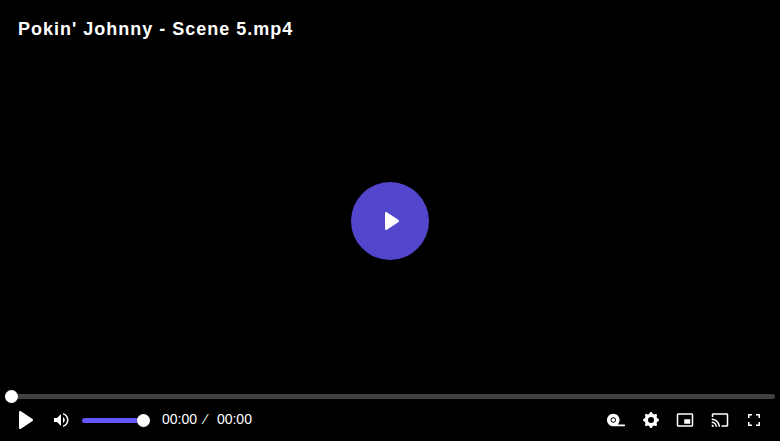780x441 pixels.
Task: Click the "Scene 5.mp4" part of the title
Action: (x=232, y=29)
